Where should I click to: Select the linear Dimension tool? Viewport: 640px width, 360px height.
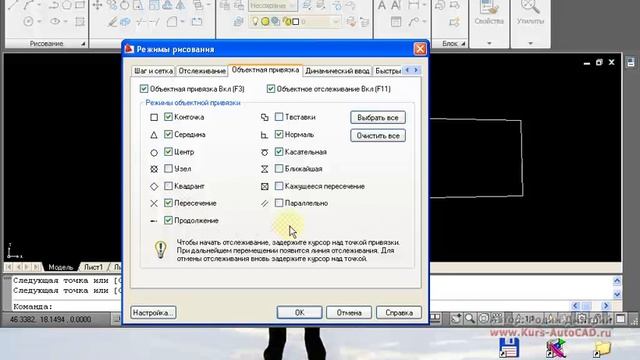pyautogui.click(x=414, y=5)
